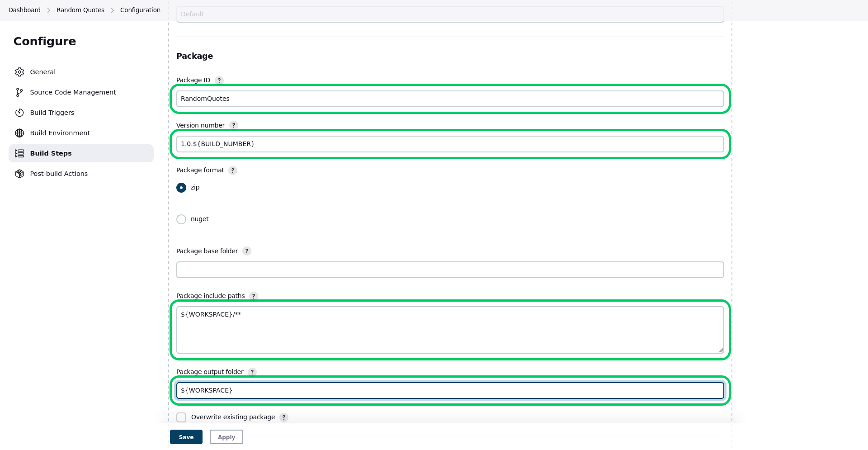This screenshot has width=868, height=450.
Task: Open help for Package format
Action: tap(233, 171)
